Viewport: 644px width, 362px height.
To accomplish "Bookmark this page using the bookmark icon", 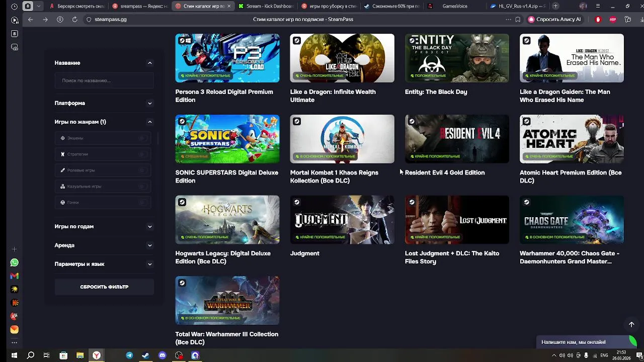I will pos(518,19).
